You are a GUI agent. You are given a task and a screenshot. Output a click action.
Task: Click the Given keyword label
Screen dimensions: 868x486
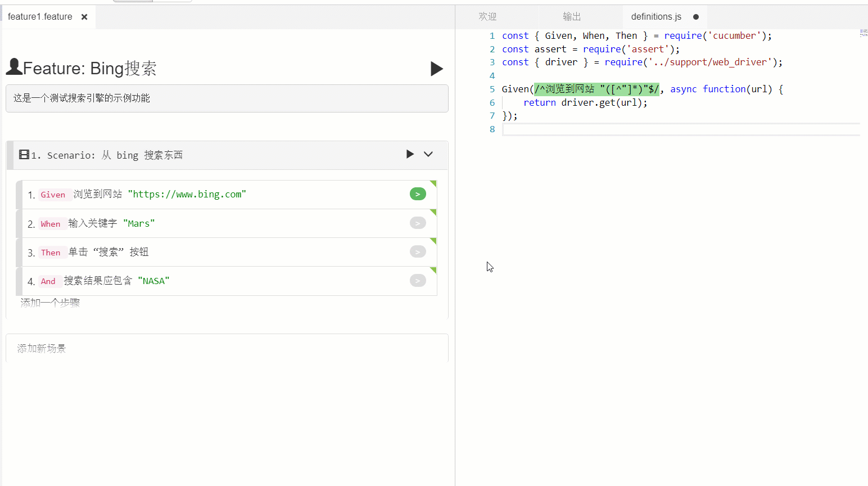(x=53, y=195)
